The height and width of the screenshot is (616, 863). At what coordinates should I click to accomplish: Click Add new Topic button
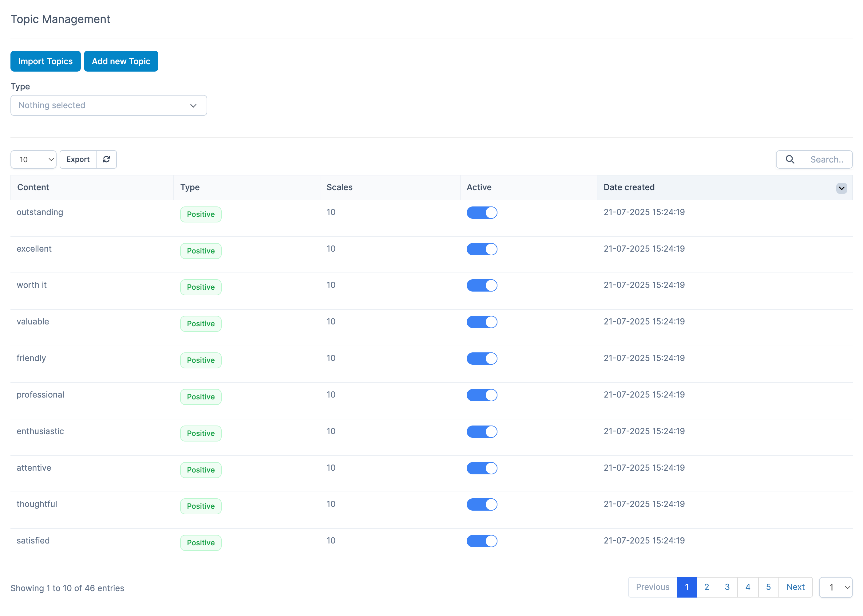coord(121,61)
